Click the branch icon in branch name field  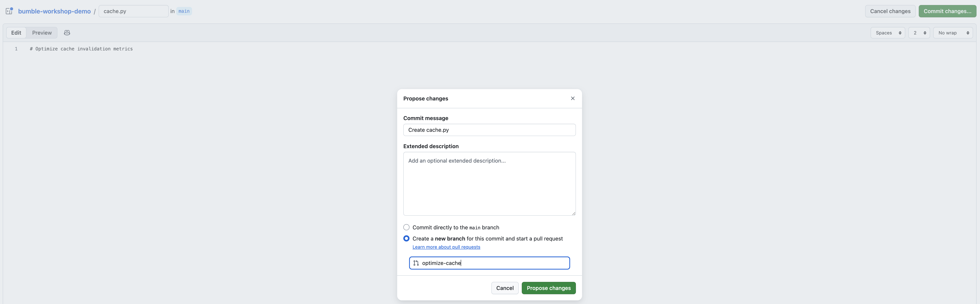point(416,263)
